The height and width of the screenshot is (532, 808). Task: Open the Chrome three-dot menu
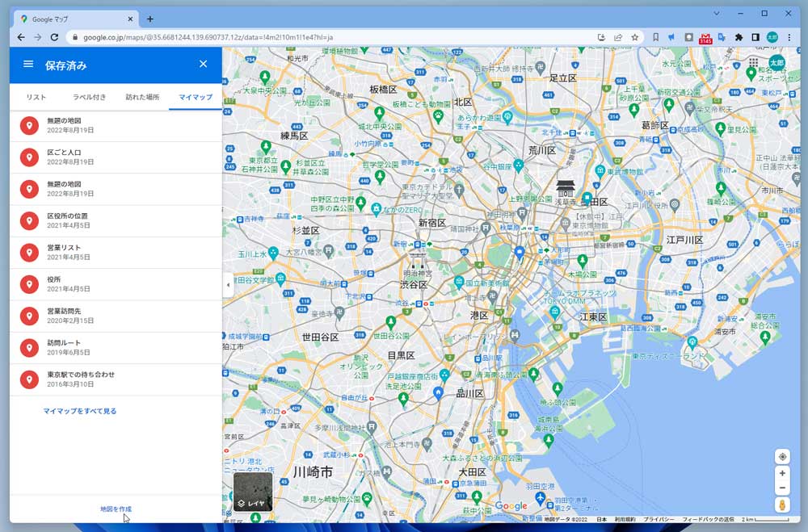[x=789, y=37]
